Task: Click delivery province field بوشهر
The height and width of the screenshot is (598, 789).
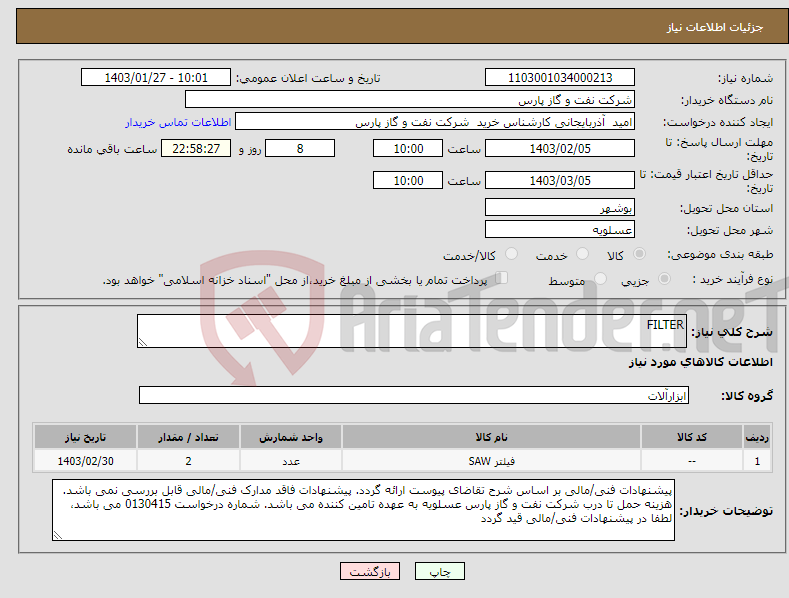Action: (560, 207)
